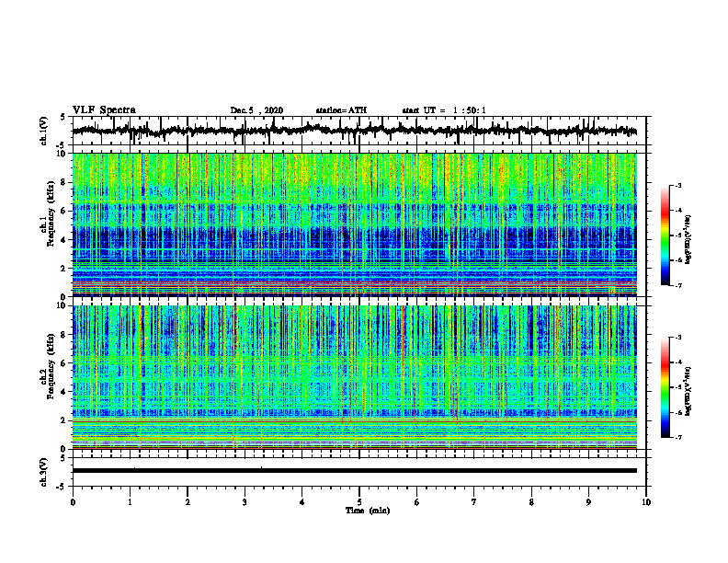Click time axis tick label "8"

[531, 502]
